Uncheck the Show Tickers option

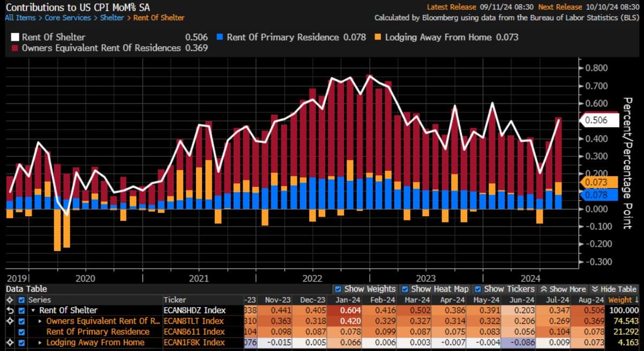(478, 289)
